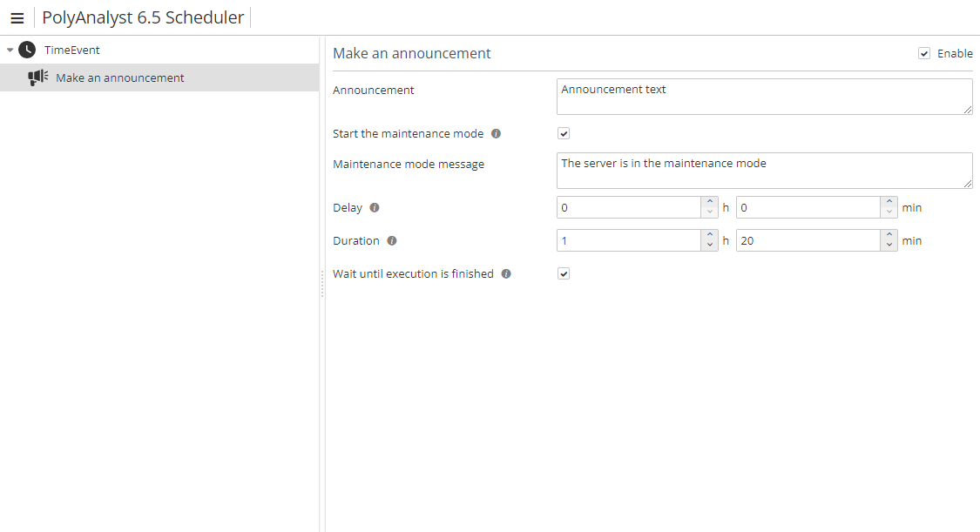This screenshot has height=532, width=980.
Task: Toggle Start the maintenance mode checkbox
Action: click(x=564, y=134)
